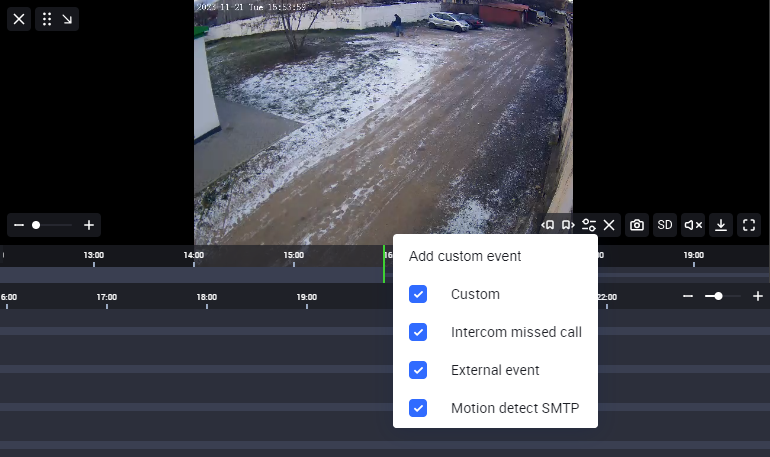
Task: Close the event toolbar with X button
Action: [x=609, y=225]
